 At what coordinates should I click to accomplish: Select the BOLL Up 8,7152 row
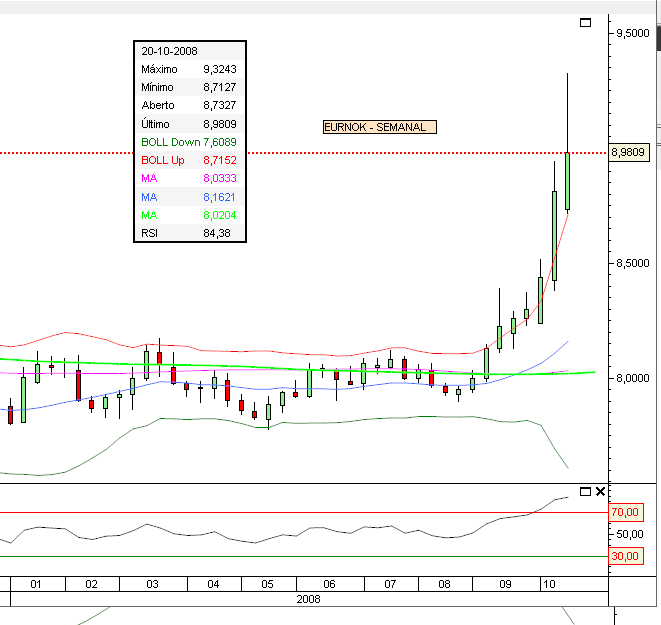(x=190, y=160)
